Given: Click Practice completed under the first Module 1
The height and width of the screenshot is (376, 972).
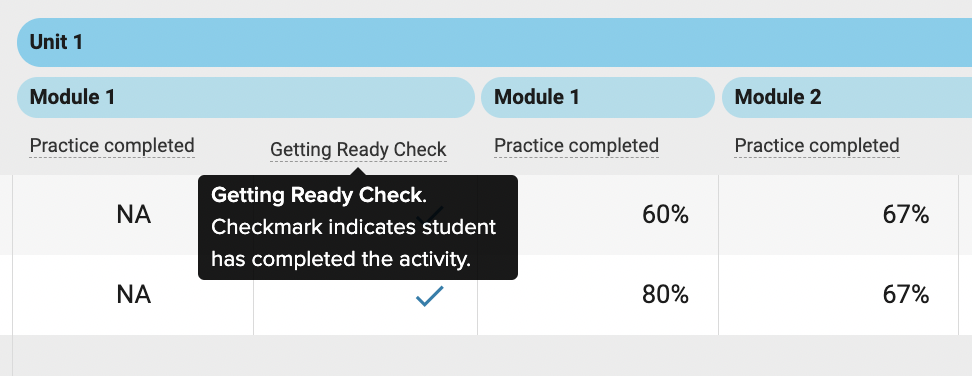Looking at the screenshot, I should pyautogui.click(x=112, y=146).
